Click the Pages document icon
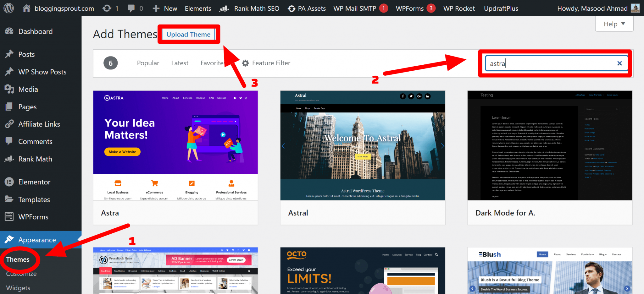This screenshot has width=644, height=294. coord(9,107)
